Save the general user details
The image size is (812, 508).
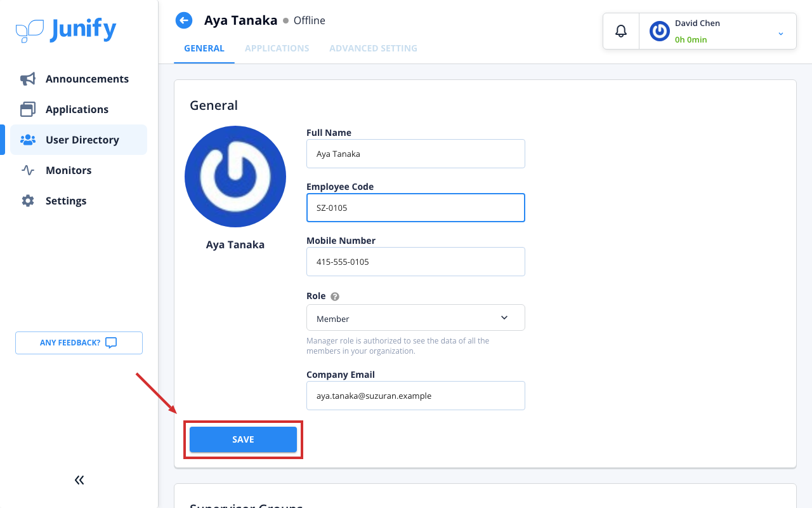coord(243,439)
